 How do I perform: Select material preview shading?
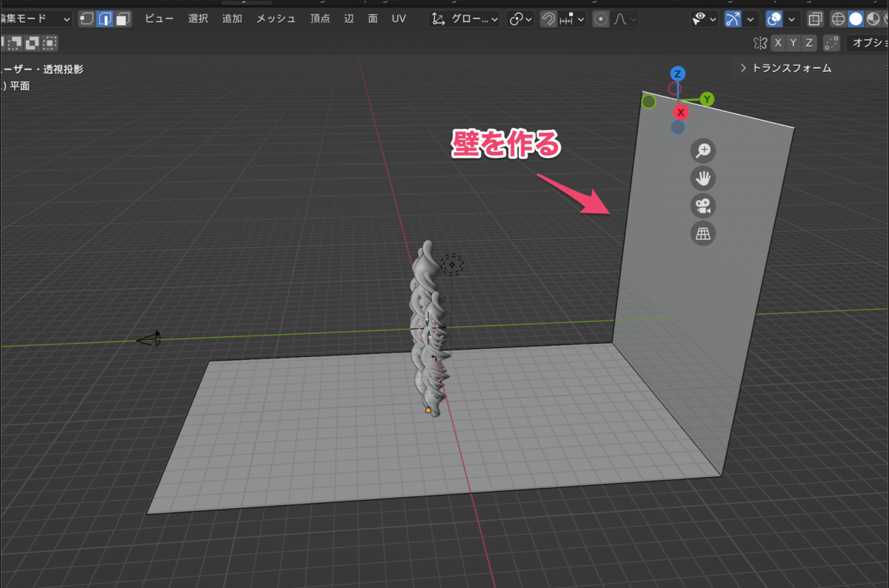[x=873, y=19]
